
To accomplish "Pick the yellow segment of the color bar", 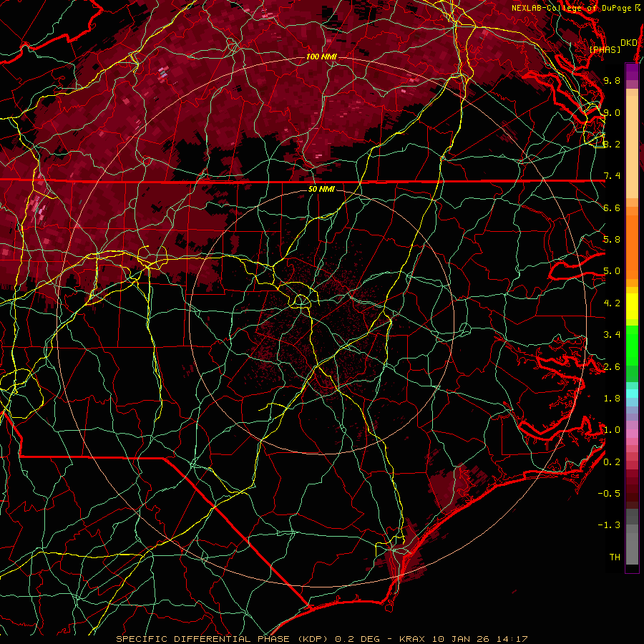I will pos(632,306).
